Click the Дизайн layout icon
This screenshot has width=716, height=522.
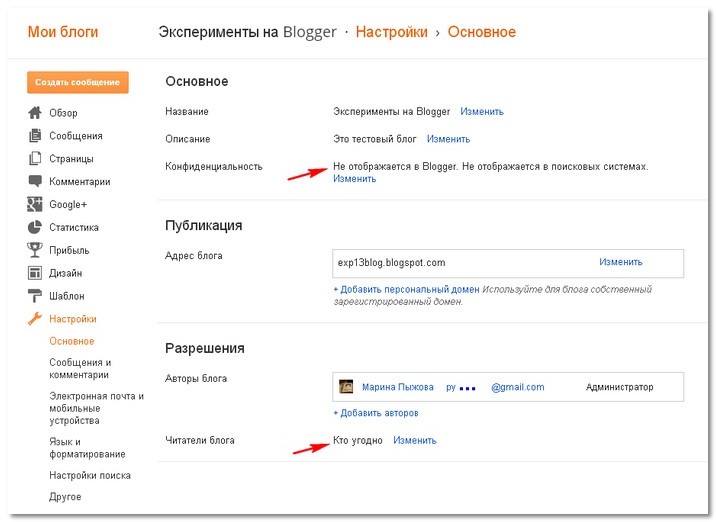click(35, 273)
